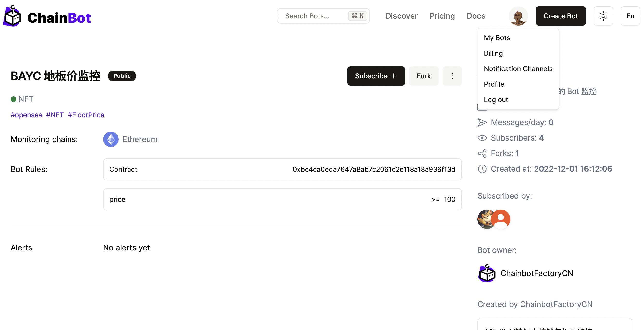This screenshot has height=330, width=644.
Task: Select My Bots from the dropdown menu
Action: 497,38
